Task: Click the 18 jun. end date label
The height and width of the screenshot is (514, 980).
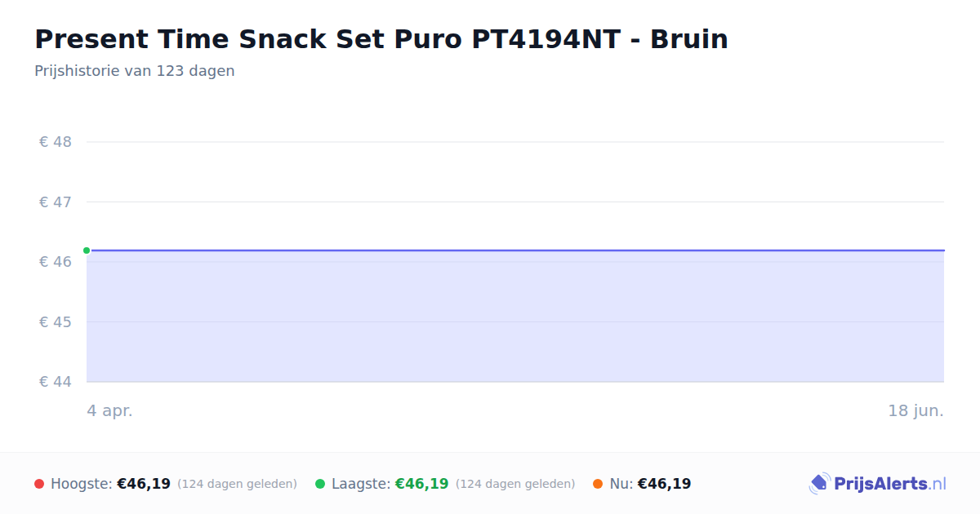Action: 916,411
